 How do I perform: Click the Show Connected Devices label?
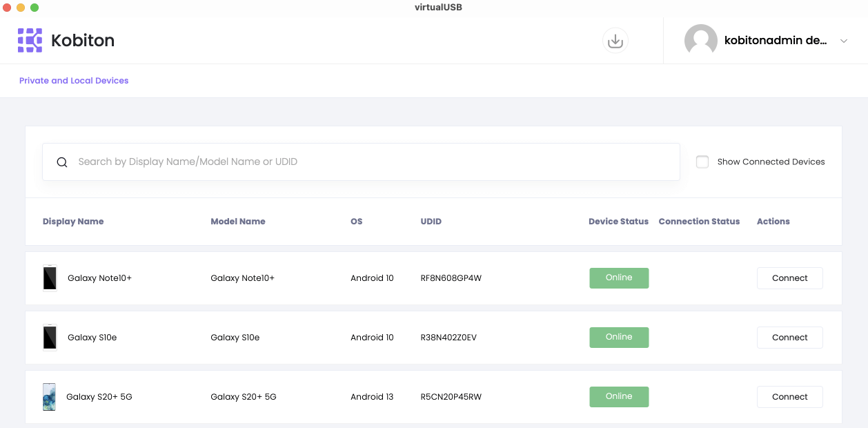(x=771, y=162)
